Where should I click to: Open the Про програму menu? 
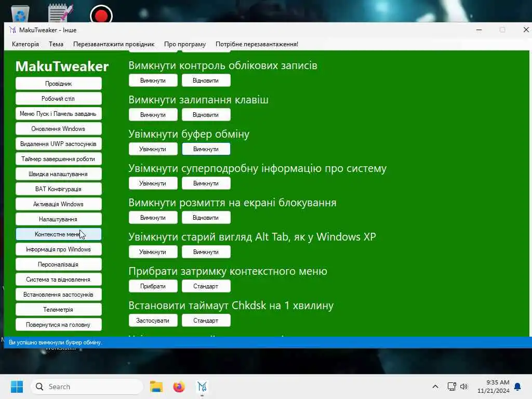(x=185, y=44)
